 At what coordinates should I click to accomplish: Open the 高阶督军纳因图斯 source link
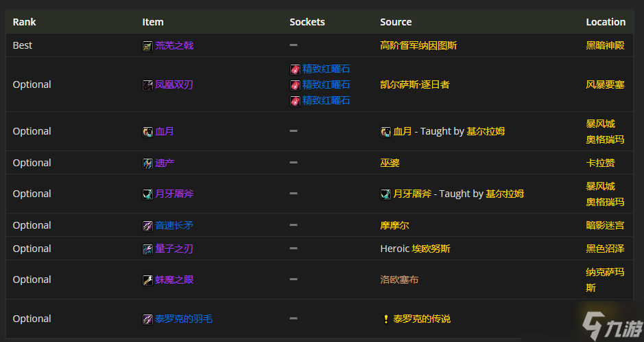click(x=418, y=45)
